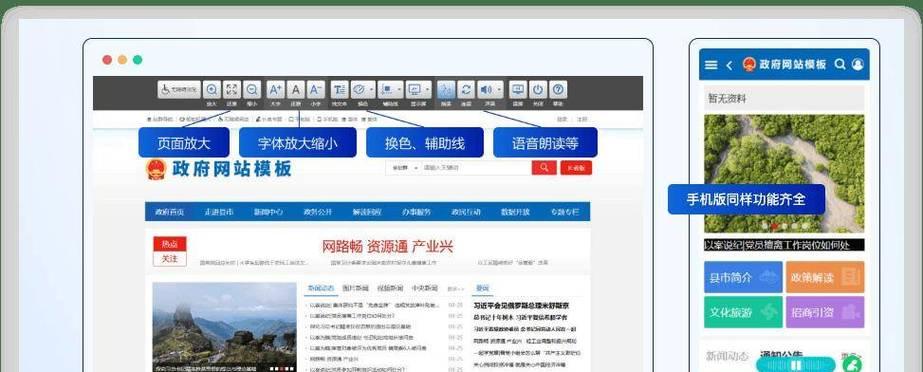Image resolution: width=923 pixels, height=372 pixels.
Task: Click the guide line (辅助线) icon
Action: click(x=386, y=89)
